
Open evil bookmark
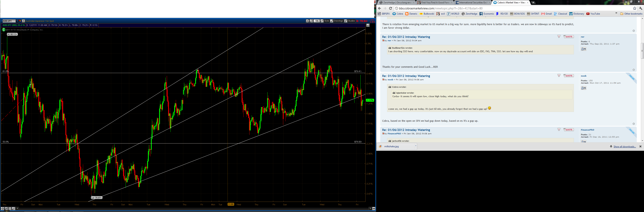pyautogui.click(x=441, y=14)
